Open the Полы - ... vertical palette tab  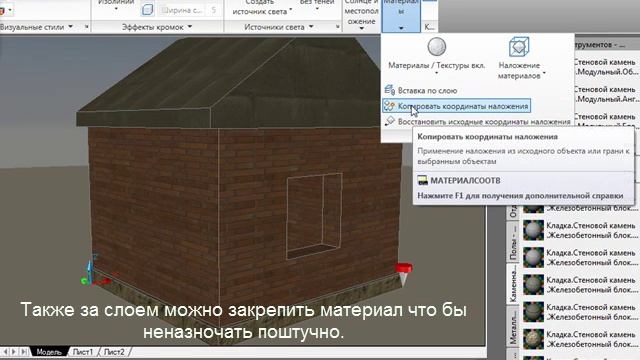[x=513, y=242]
